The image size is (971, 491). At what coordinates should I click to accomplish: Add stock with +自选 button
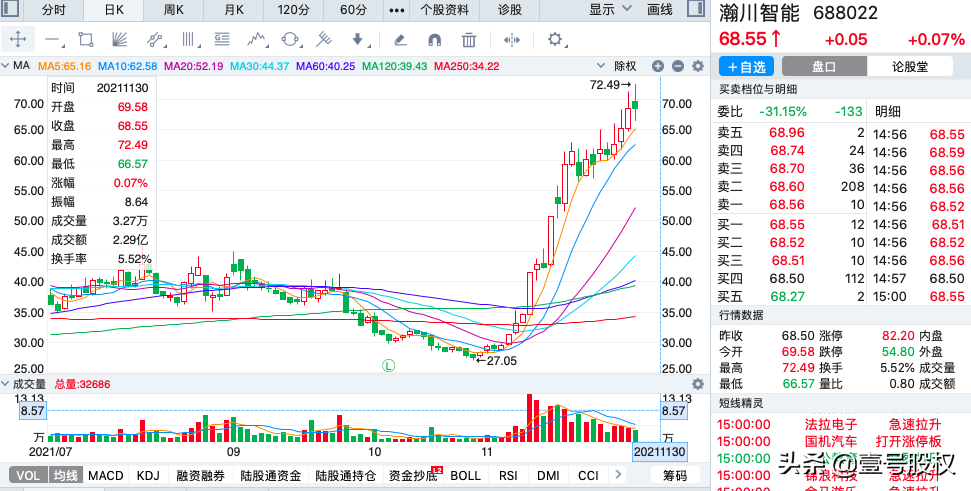[x=747, y=66]
